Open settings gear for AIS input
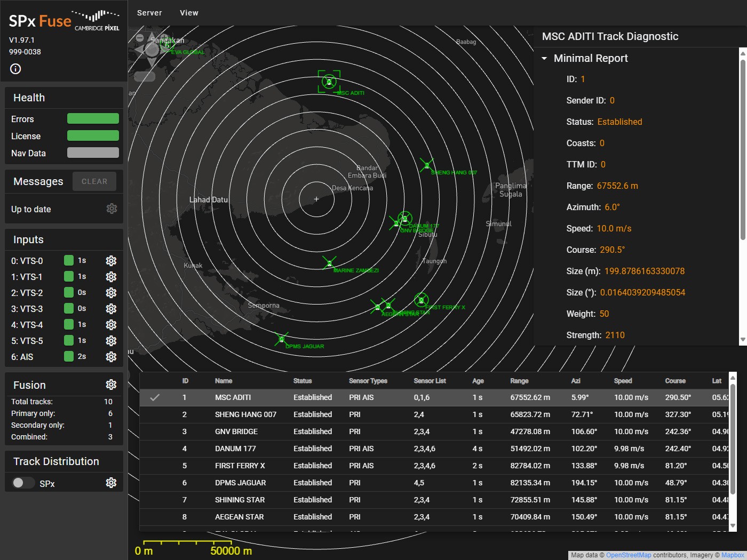Viewport: 747px width, 560px height. (x=111, y=357)
